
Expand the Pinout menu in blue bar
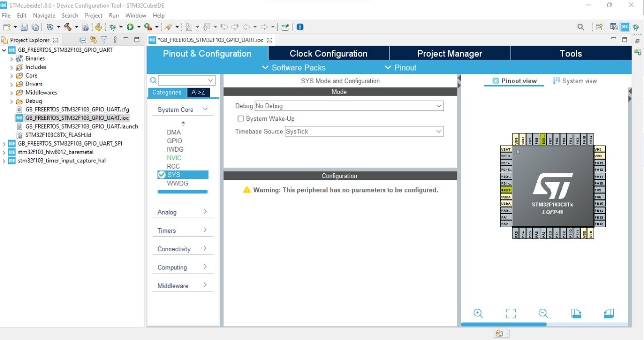coord(400,67)
